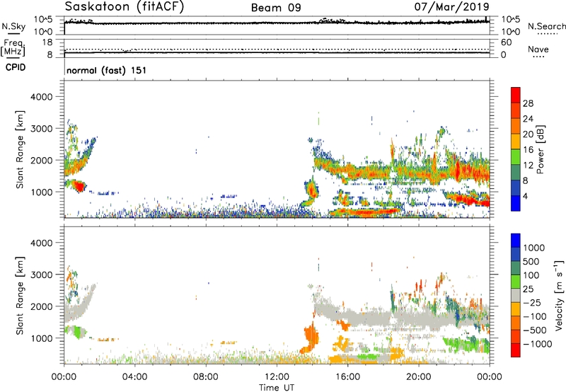Click the 16 tick on power colorbar
The image size is (566, 392).
coord(528,150)
